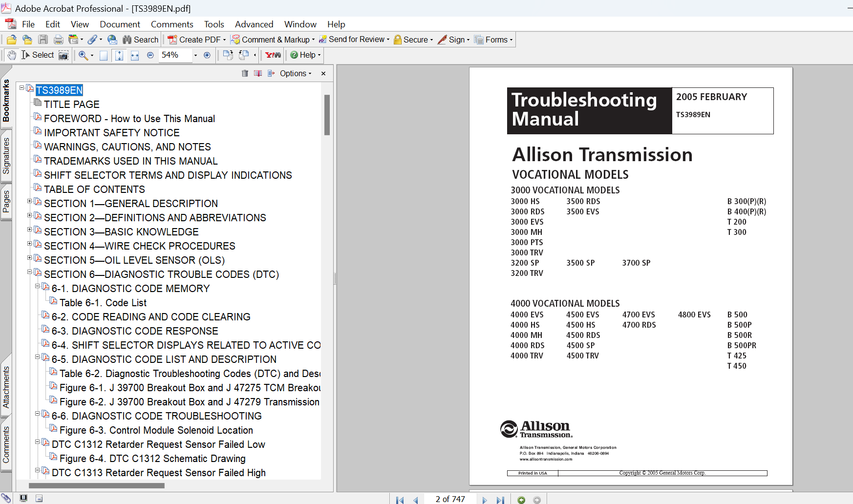The width and height of the screenshot is (853, 504).
Task: Open Table 6-1. Code List bookmark
Action: pos(103,303)
